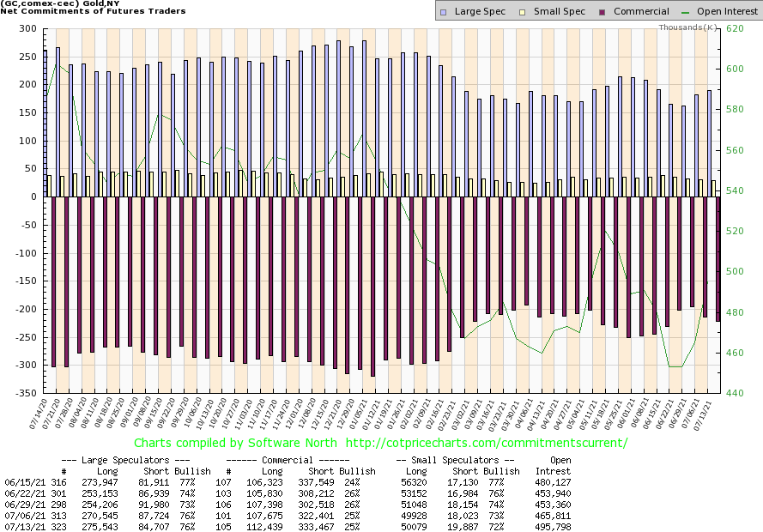Image resolution: width=763 pixels, height=532 pixels.
Task: Click the Small Spec yellow legend swatch
Action: (512, 12)
